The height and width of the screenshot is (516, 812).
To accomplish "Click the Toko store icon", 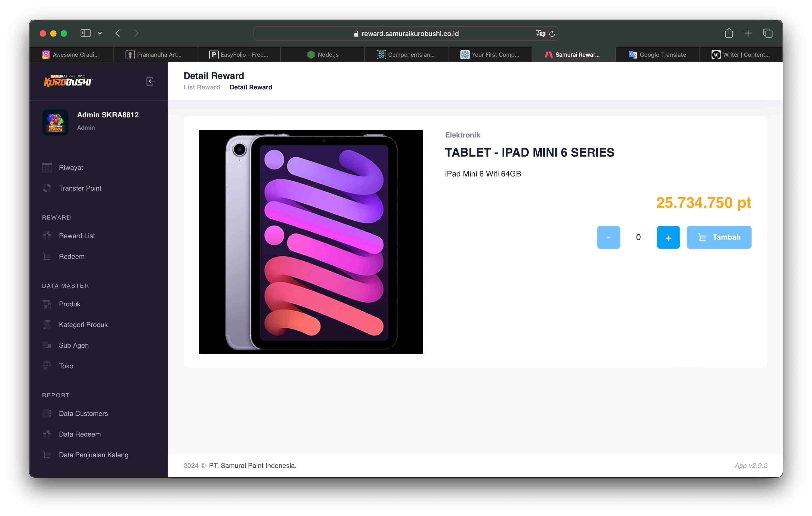I will (47, 366).
